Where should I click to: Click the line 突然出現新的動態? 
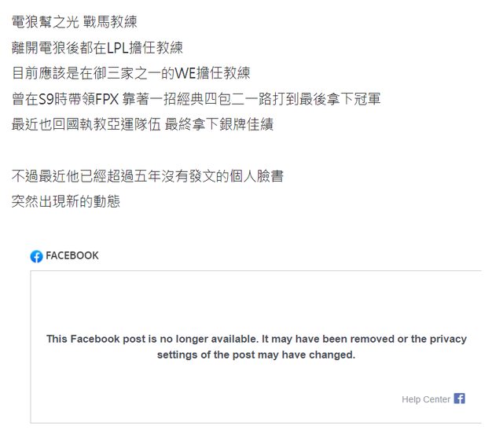pyautogui.click(x=66, y=202)
